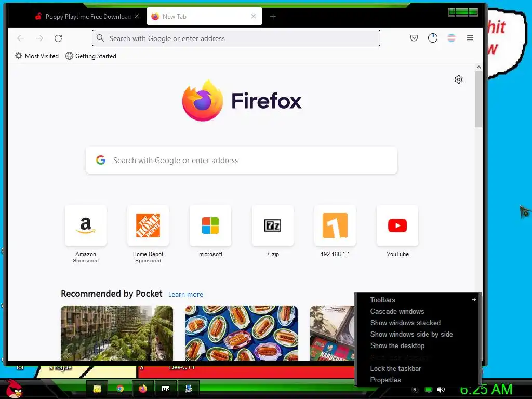
Task: Open the circular extension icon beside Pocket
Action: [x=433, y=38]
